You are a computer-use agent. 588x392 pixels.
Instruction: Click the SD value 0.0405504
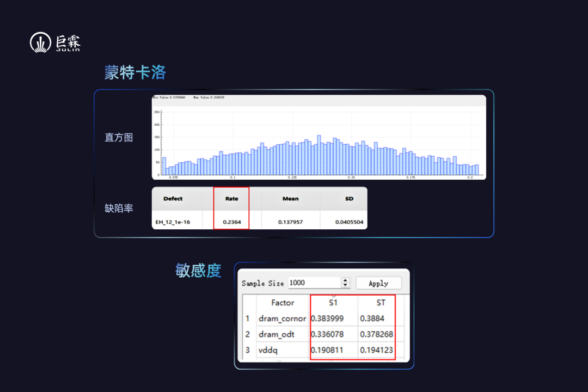(349, 222)
